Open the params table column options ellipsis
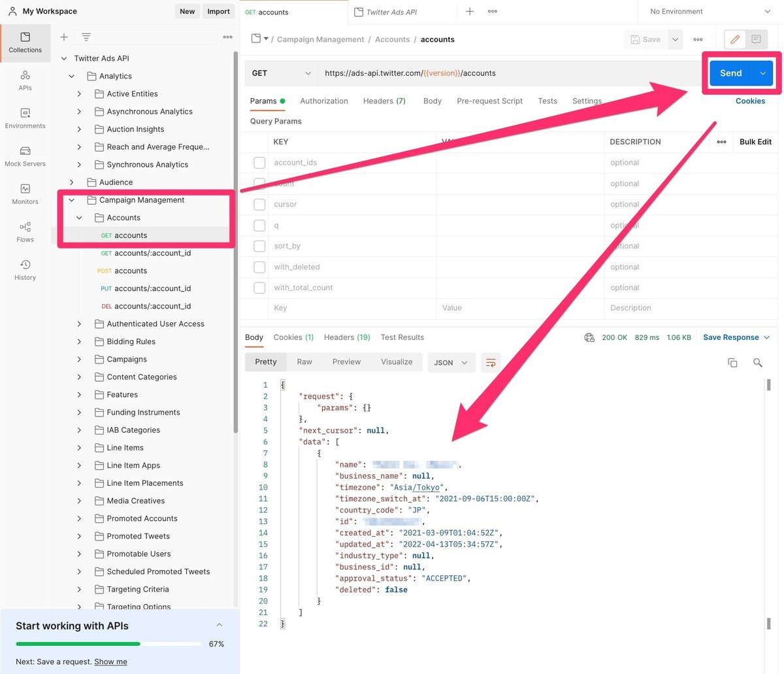The image size is (784, 674). (x=721, y=142)
